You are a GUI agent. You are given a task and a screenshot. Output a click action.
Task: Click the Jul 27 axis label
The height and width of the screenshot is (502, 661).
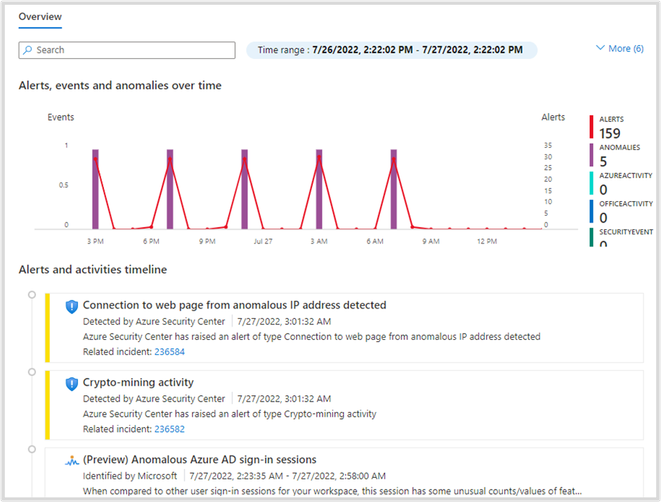pyautogui.click(x=263, y=242)
